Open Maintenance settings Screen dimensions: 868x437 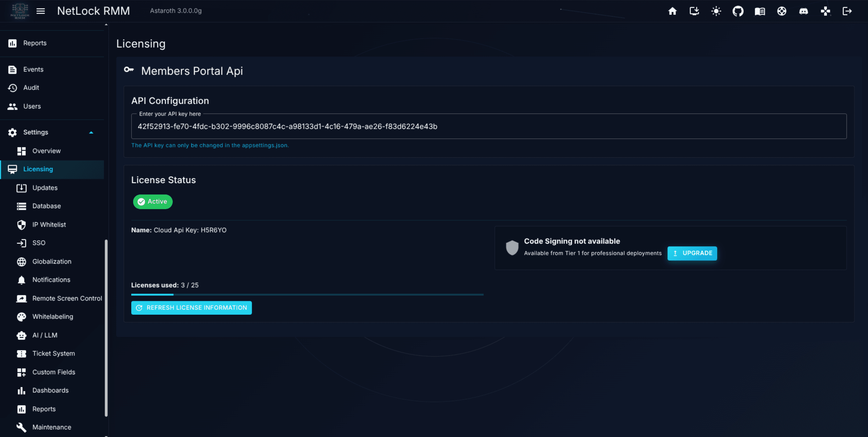click(52, 427)
